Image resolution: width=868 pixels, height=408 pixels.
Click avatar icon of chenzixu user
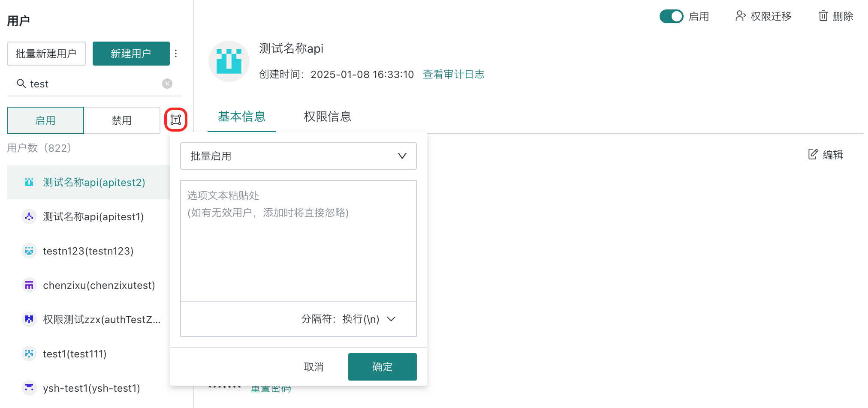pos(29,285)
